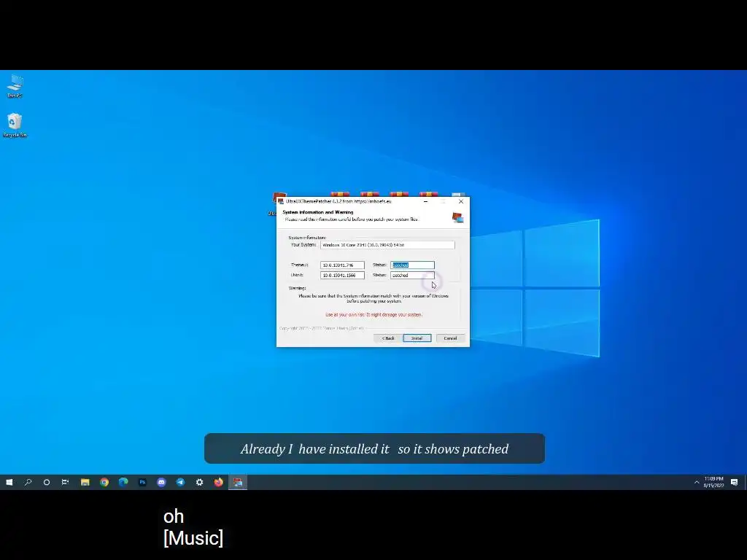Open Discord from taskbar
Viewport: 747px width, 560px height.
(161, 483)
